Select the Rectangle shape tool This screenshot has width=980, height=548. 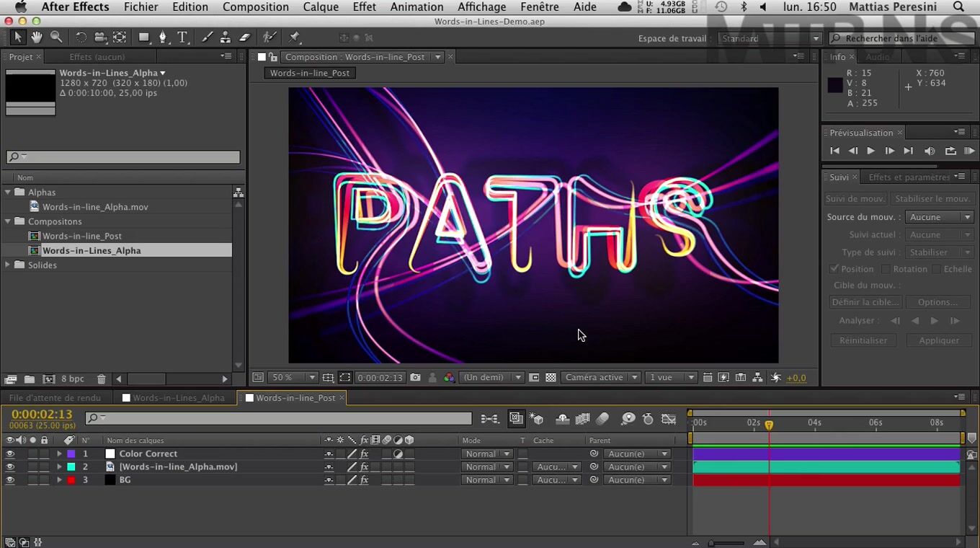144,37
